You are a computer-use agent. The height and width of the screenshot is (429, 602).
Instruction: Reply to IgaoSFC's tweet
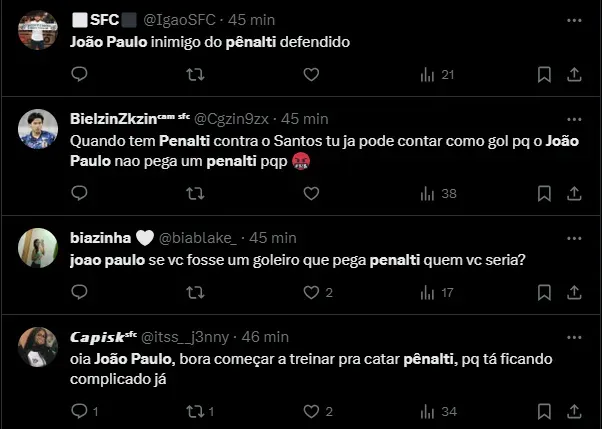pyautogui.click(x=79, y=75)
